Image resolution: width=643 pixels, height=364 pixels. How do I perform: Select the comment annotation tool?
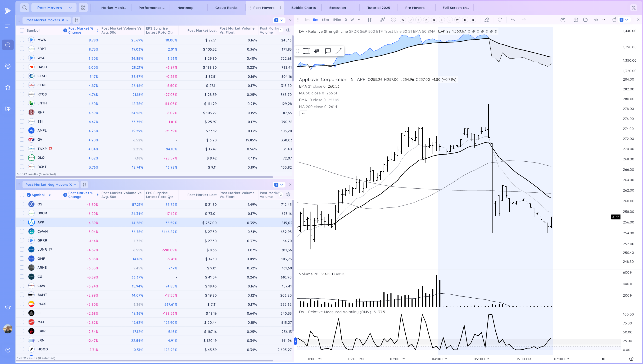tap(328, 51)
